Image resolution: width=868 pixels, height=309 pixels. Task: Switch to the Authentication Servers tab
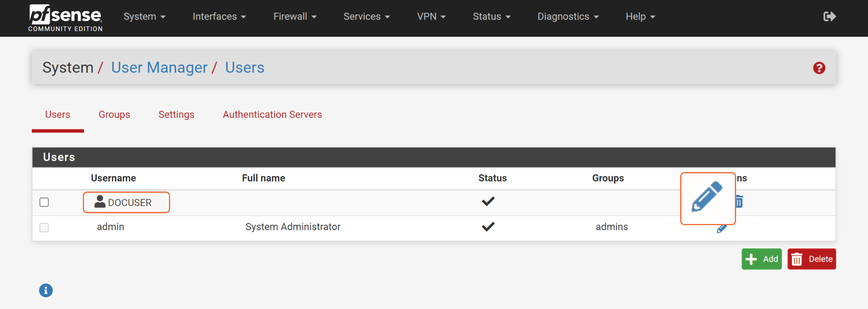coord(272,114)
